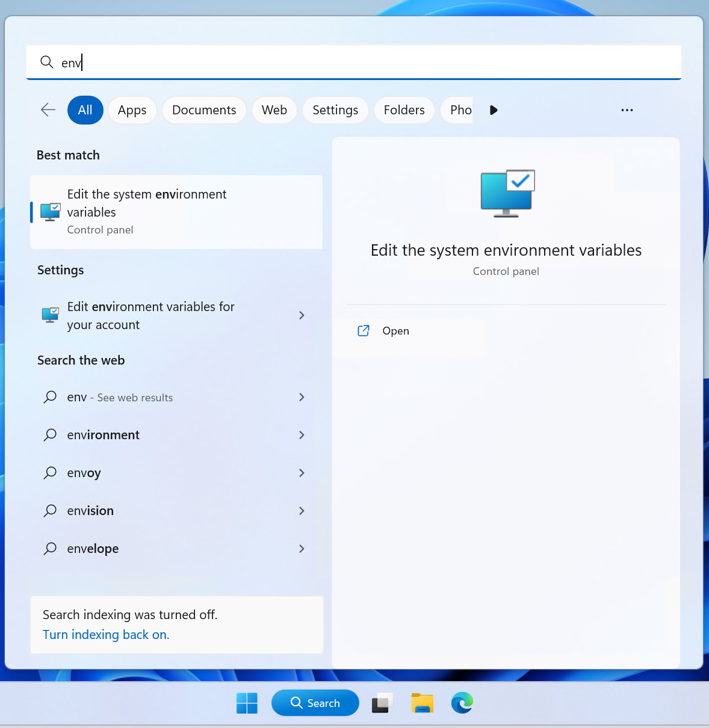The image size is (709, 728).
Task: Expand the 'environment' suggestion chevron
Action: [302, 435]
